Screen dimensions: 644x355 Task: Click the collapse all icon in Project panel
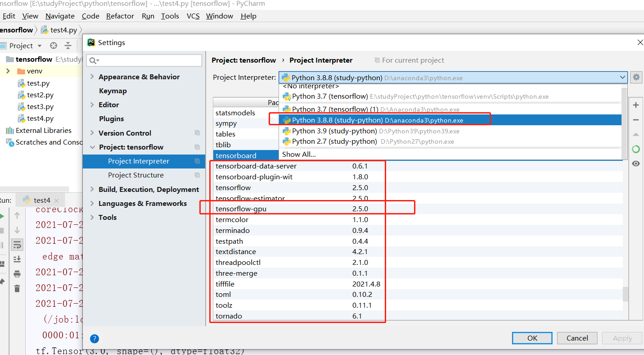pyautogui.click(x=68, y=46)
